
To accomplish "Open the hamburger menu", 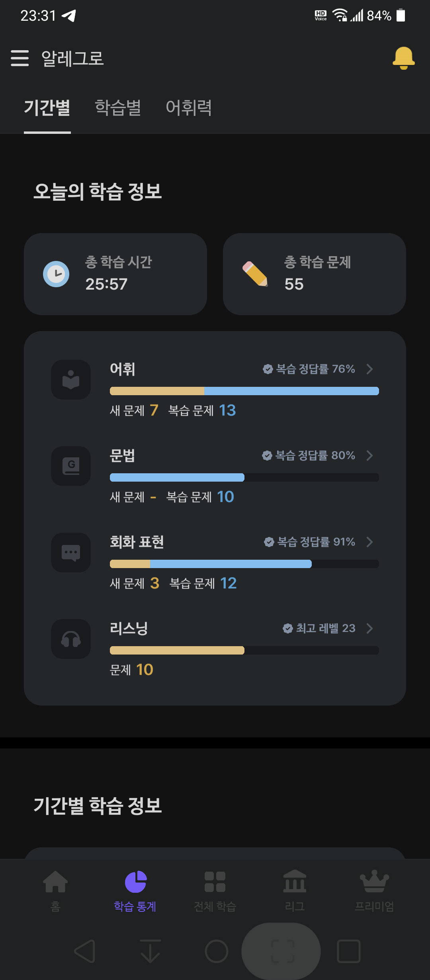I will click(x=20, y=58).
